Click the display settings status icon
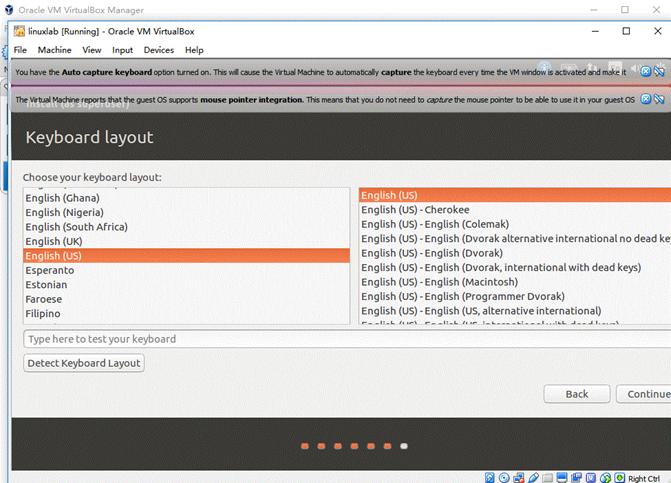The width and height of the screenshot is (671, 483). pos(562,478)
